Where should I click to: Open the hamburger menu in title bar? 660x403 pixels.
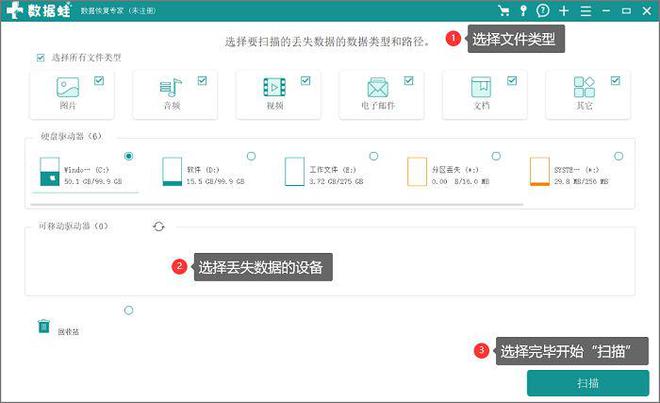pyautogui.click(x=585, y=11)
